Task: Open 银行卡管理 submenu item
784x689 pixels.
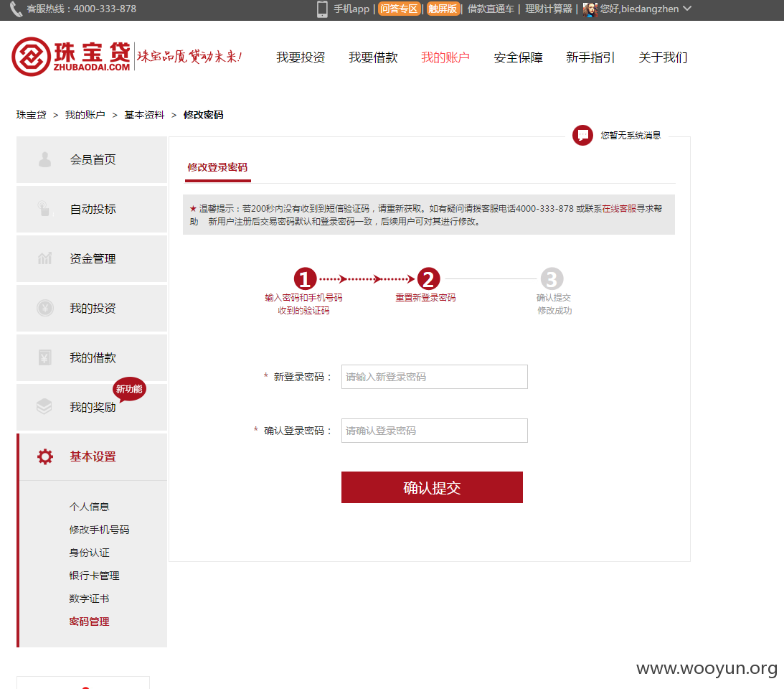Action: click(94, 576)
